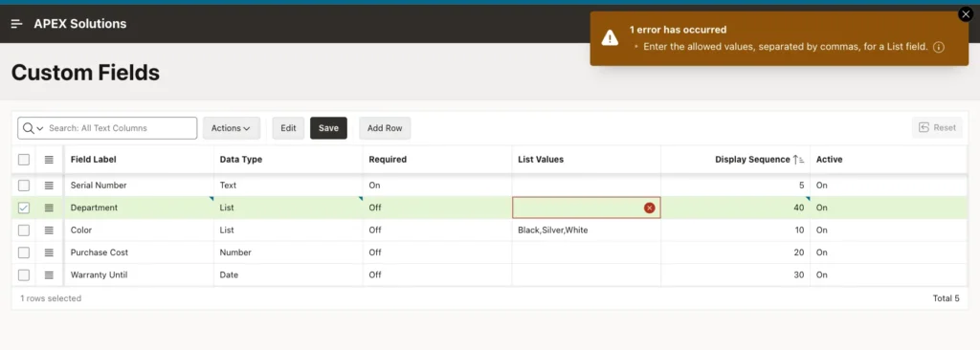Select the Serial Number row checkbox
980x350 pixels.
click(24, 186)
